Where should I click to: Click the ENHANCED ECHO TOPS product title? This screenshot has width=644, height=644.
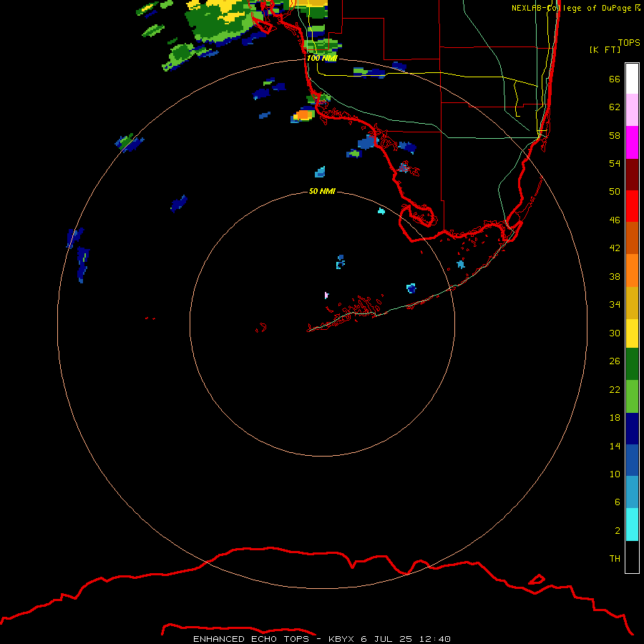pos(251,639)
